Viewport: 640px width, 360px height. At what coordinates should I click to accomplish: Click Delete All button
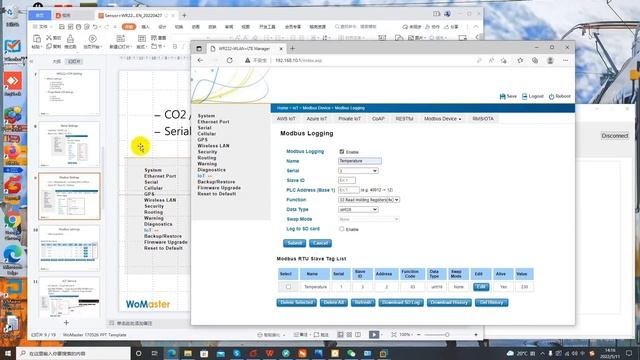click(x=333, y=302)
